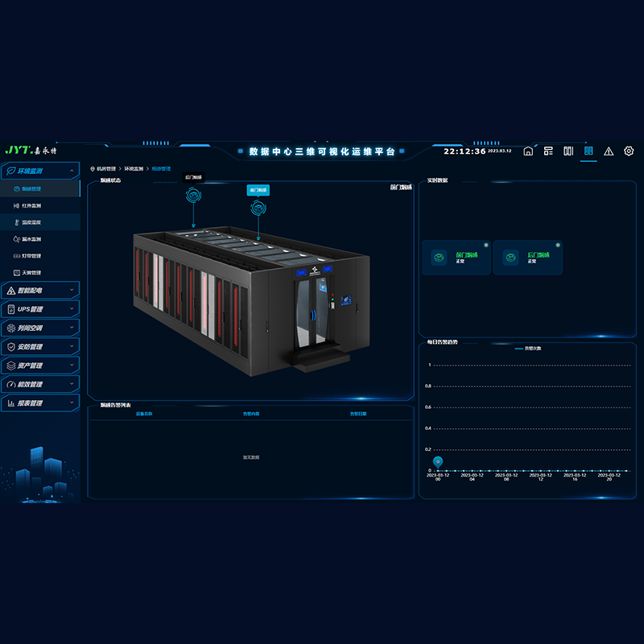Screen dimensions: 644x644
Task: Click the 数据中心三维可视化运维平台 header title
Action: point(322,151)
